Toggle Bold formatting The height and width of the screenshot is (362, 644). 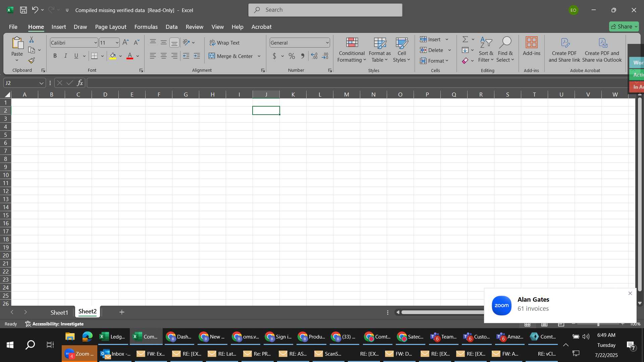point(55,56)
